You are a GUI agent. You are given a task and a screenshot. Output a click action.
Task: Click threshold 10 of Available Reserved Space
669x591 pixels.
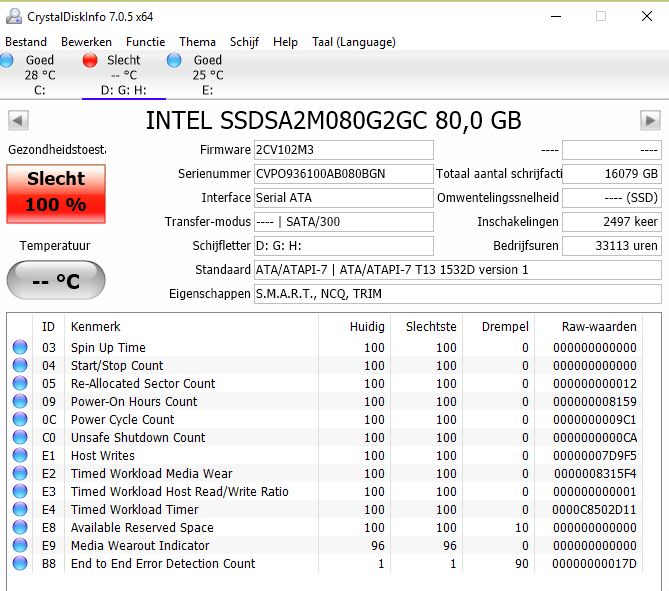click(522, 528)
